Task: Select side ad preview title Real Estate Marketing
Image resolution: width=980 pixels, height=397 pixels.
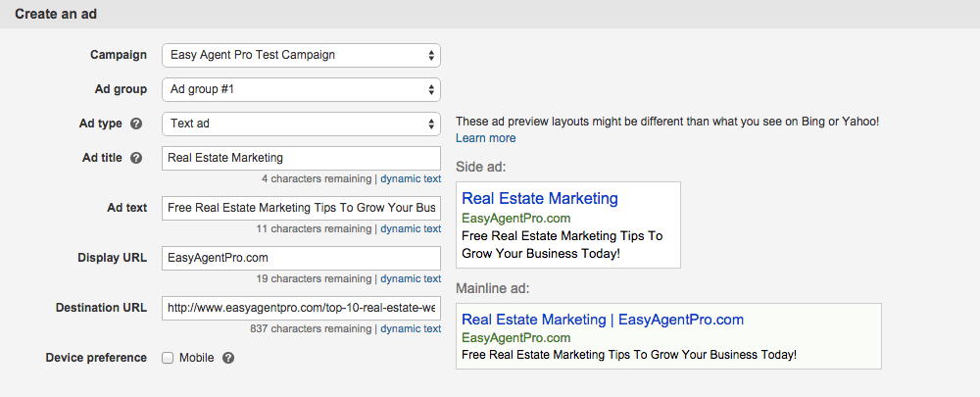Action: [540, 199]
